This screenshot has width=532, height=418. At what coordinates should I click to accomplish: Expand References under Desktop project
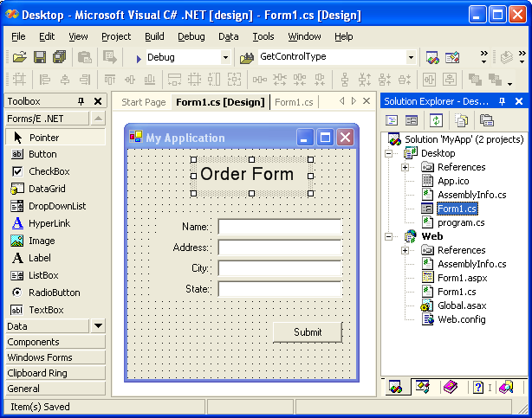point(405,168)
